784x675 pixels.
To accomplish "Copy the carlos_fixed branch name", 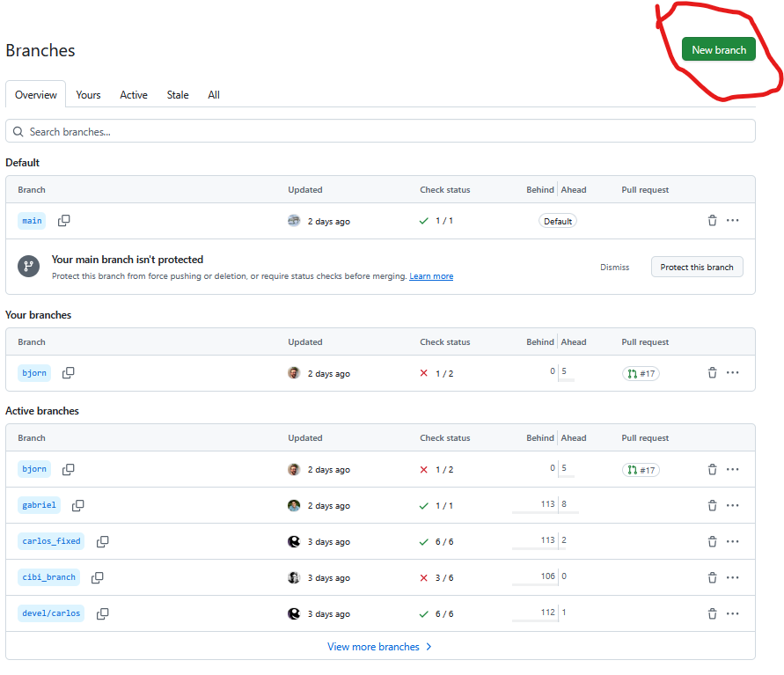I will 103,542.
